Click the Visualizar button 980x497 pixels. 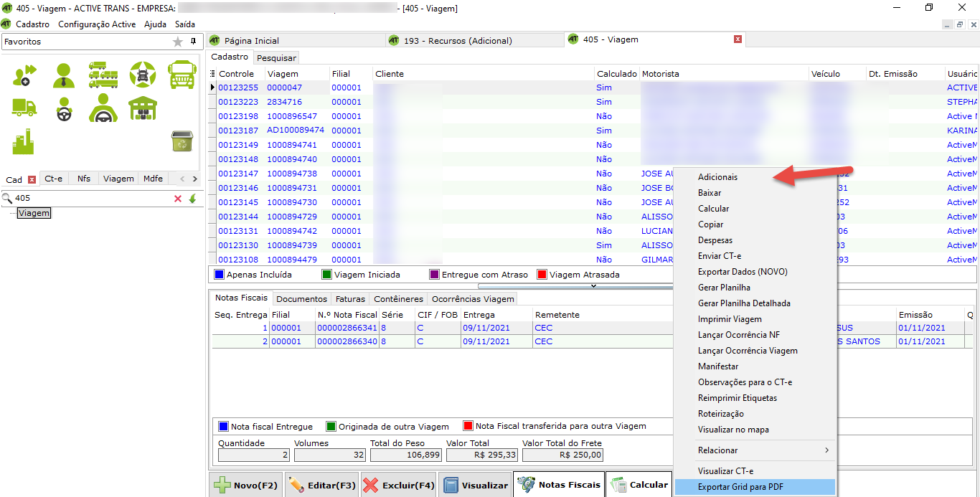475,485
